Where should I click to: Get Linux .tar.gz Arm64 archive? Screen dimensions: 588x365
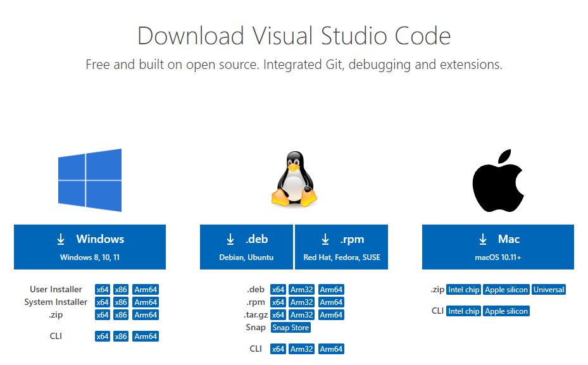click(331, 315)
